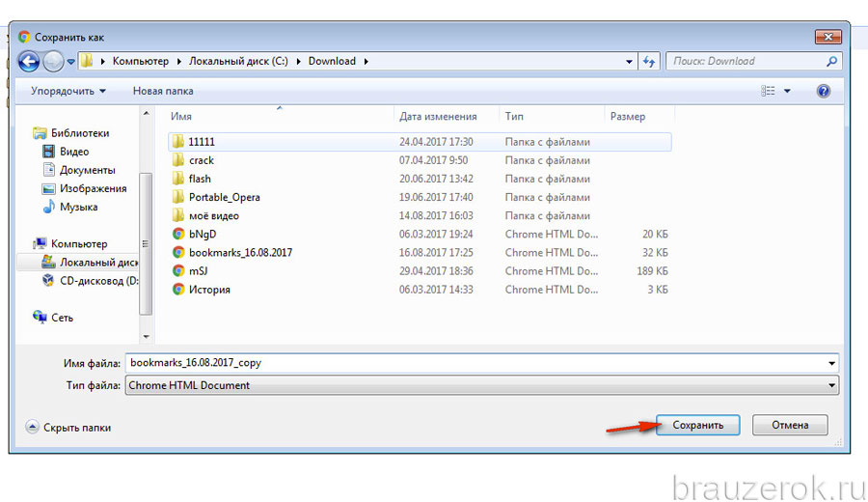Click the Имя файла text field
Viewport: 868px width, 502px height.
pos(475,363)
